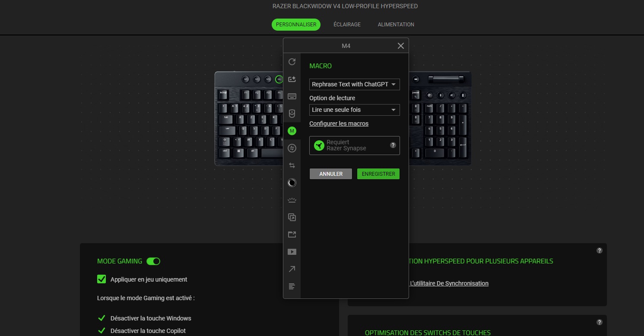Screen dimensions: 644x336
Task: Open the Rephrase Text with ChatGPT dropdown
Action: 354,84
